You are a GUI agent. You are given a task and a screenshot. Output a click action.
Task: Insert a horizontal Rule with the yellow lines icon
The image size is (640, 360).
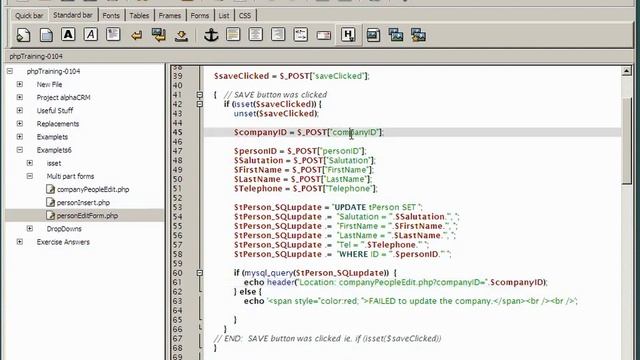click(233, 35)
